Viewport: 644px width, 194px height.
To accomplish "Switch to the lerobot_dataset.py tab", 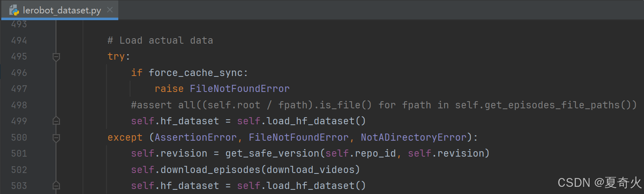I will pos(62,10).
